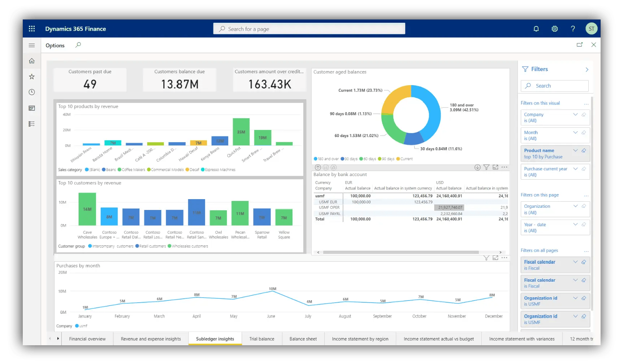Open the notifications bell in the top bar

tap(536, 28)
